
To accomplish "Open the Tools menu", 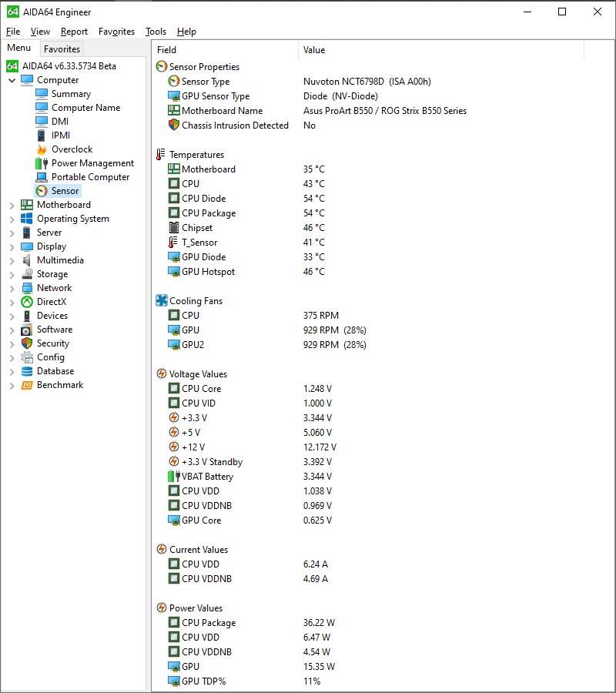I will [156, 32].
